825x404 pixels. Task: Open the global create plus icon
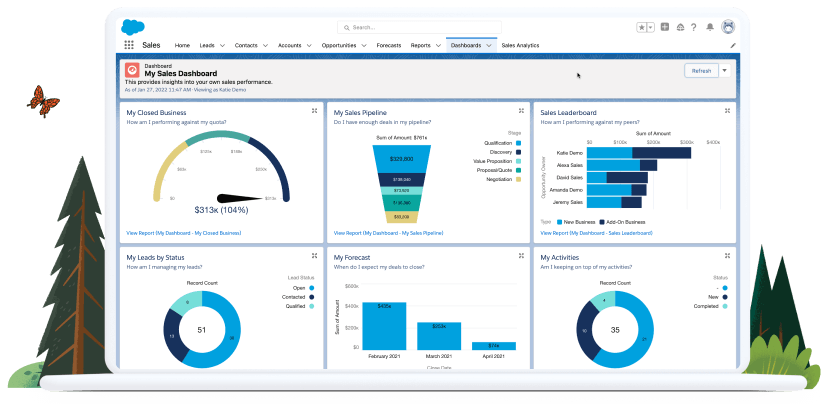click(x=665, y=27)
